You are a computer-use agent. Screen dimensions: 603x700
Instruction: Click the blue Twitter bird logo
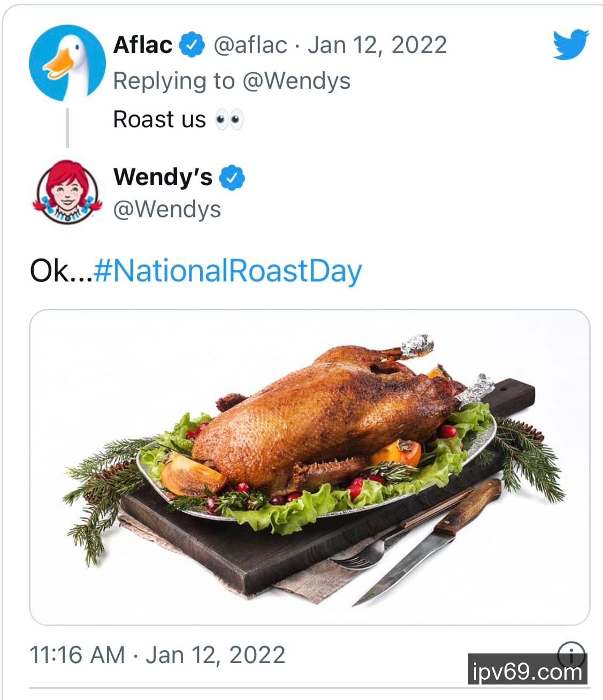(571, 45)
